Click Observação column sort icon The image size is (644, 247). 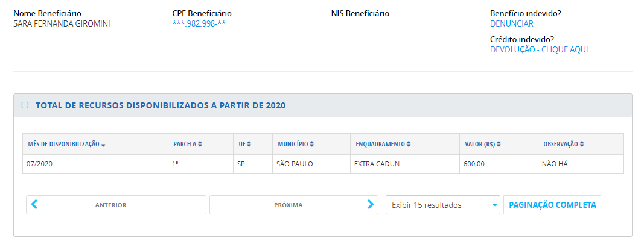point(581,144)
